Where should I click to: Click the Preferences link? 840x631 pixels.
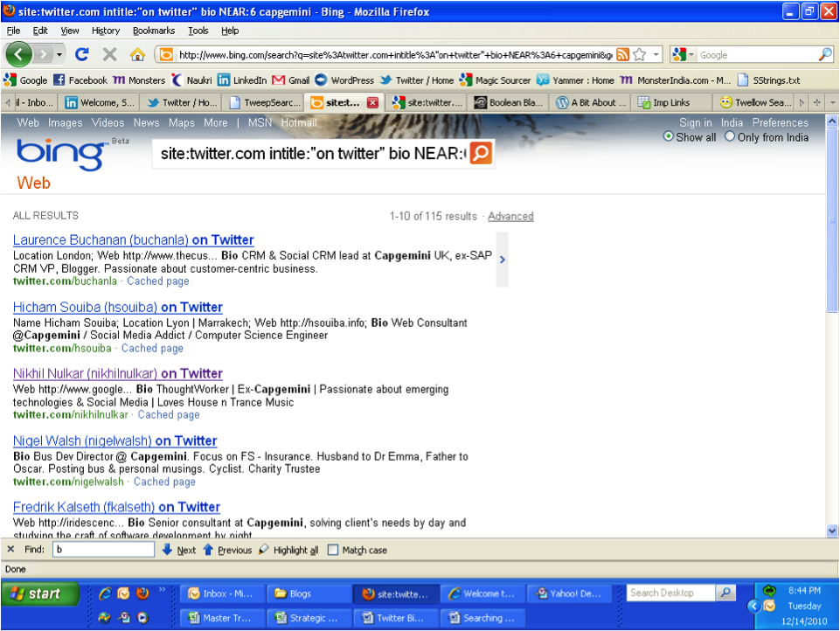coord(780,122)
